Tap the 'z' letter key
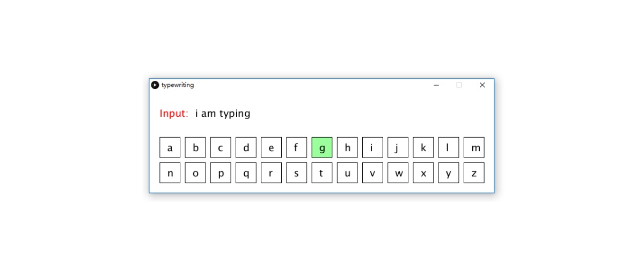The width and height of the screenshot is (644, 268). (474, 173)
